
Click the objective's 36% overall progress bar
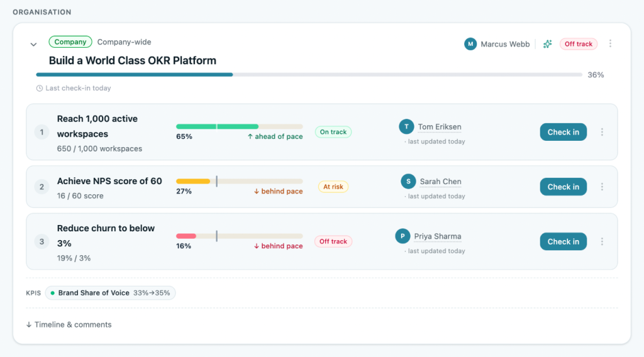[x=309, y=75]
